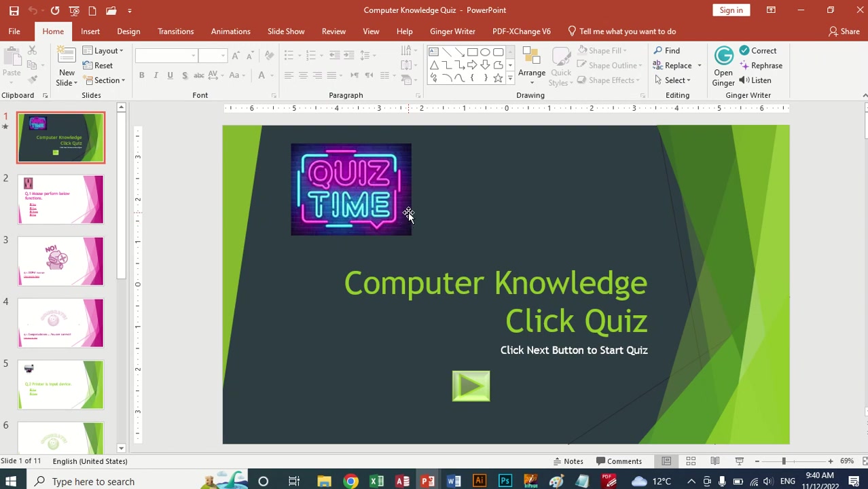Click the Save icon in the quick access toolbar
Image resolution: width=868 pixels, height=489 pixels.
coord(14,10)
